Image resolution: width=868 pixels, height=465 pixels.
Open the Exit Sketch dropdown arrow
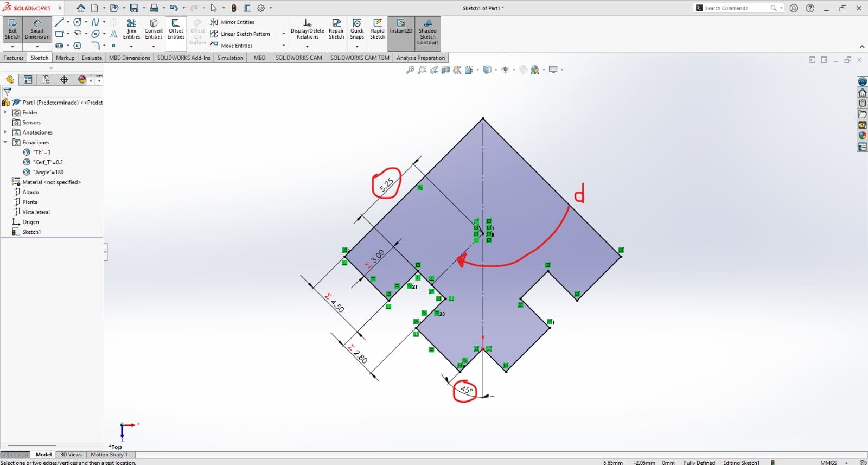pyautogui.click(x=12, y=47)
